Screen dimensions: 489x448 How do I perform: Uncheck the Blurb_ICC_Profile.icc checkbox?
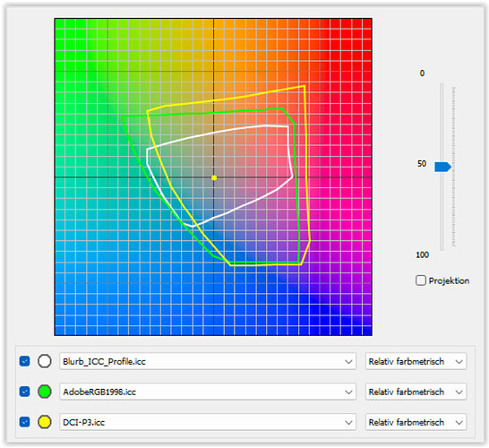click(x=25, y=361)
